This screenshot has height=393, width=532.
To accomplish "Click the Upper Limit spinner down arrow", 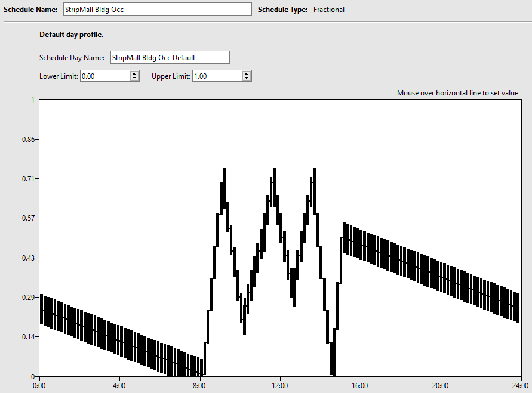I will point(246,78).
